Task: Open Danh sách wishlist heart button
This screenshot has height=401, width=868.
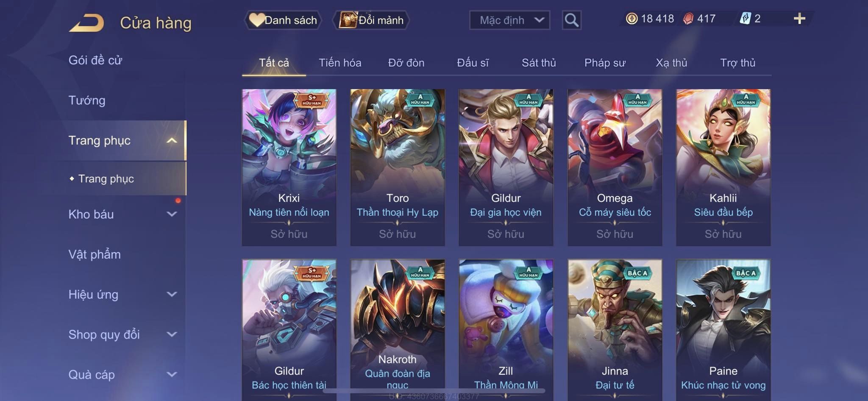Action: [x=283, y=20]
